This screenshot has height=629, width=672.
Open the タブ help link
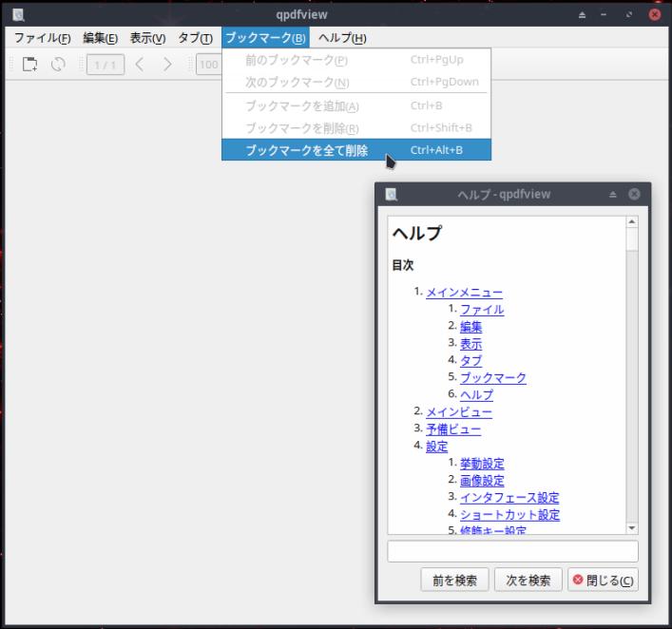[x=471, y=361]
